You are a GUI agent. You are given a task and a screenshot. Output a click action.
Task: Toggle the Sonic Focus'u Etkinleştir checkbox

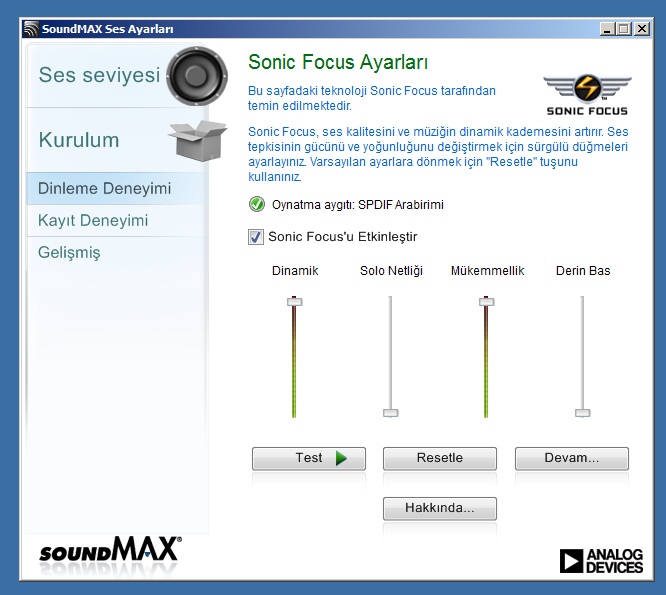tap(255, 237)
